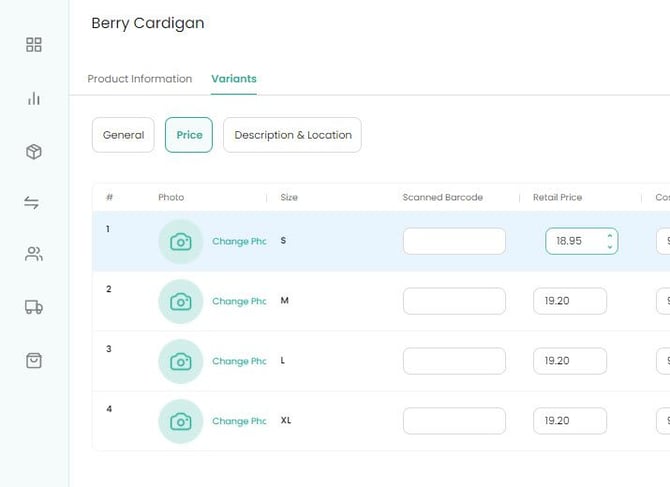Select the Variants tab
The height and width of the screenshot is (487, 670).
click(x=234, y=79)
